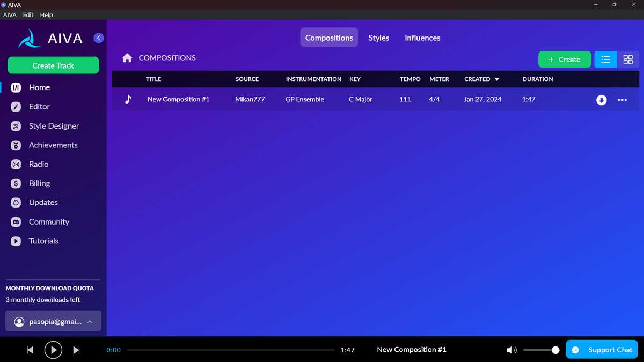This screenshot has width=644, height=362.
Task: Click the 4/4 meter value
Action: click(x=434, y=99)
